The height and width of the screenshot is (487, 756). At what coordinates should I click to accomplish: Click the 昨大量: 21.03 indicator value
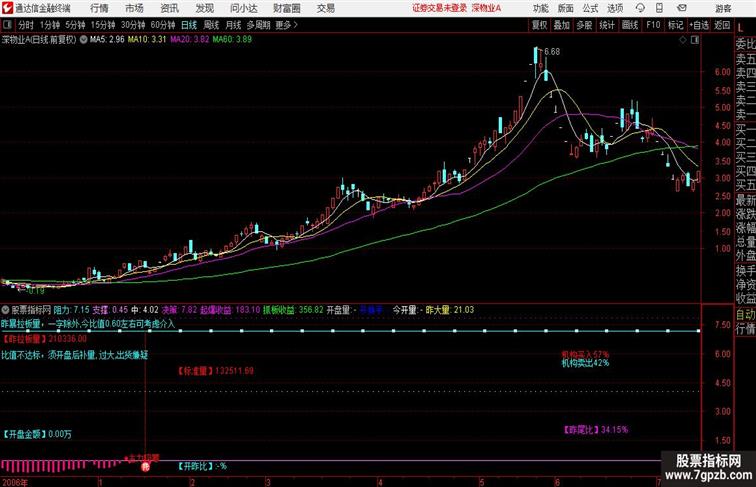pos(450,310)
